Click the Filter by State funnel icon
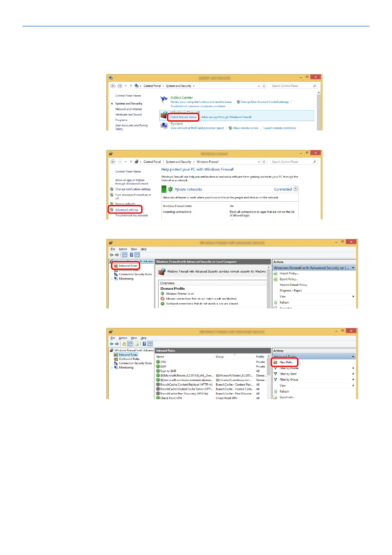This screenshot has height=555, width=392. 275,374
